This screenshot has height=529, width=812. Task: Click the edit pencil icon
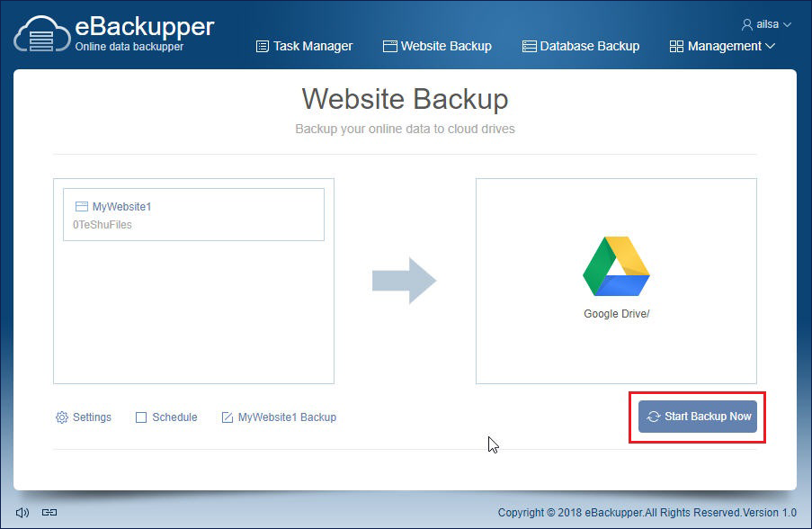tap(227, 417)
